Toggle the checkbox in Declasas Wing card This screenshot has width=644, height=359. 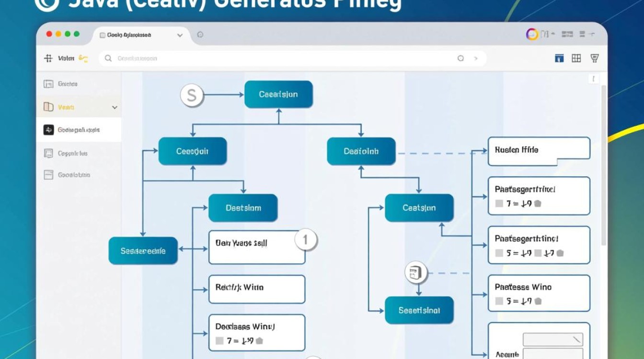219,341
